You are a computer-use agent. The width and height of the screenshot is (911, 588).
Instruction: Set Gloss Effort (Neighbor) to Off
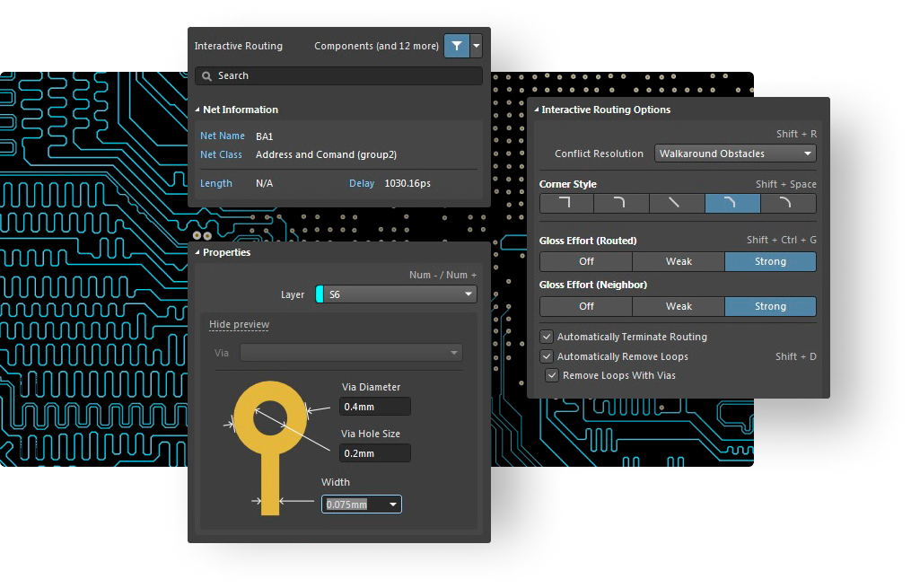click(x=586, y=306)
